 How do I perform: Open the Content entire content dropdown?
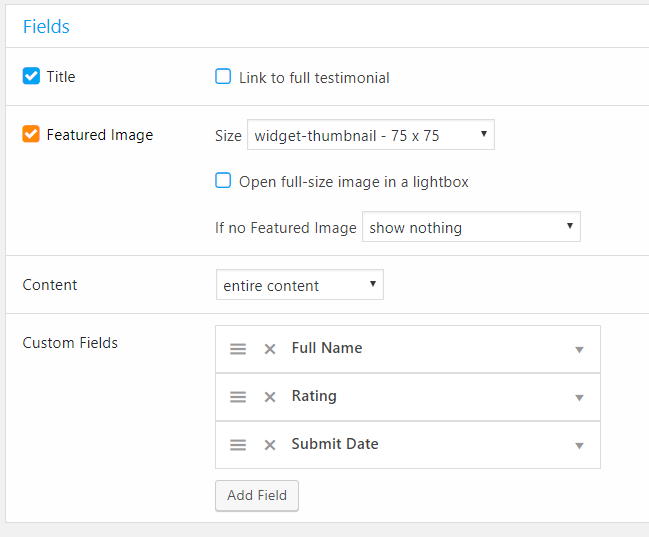tap(300, 284)
